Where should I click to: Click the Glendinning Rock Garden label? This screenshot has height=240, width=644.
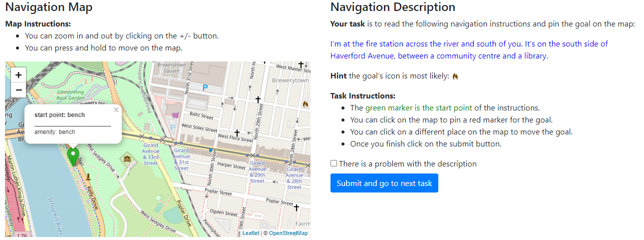[x=70, y=95]
